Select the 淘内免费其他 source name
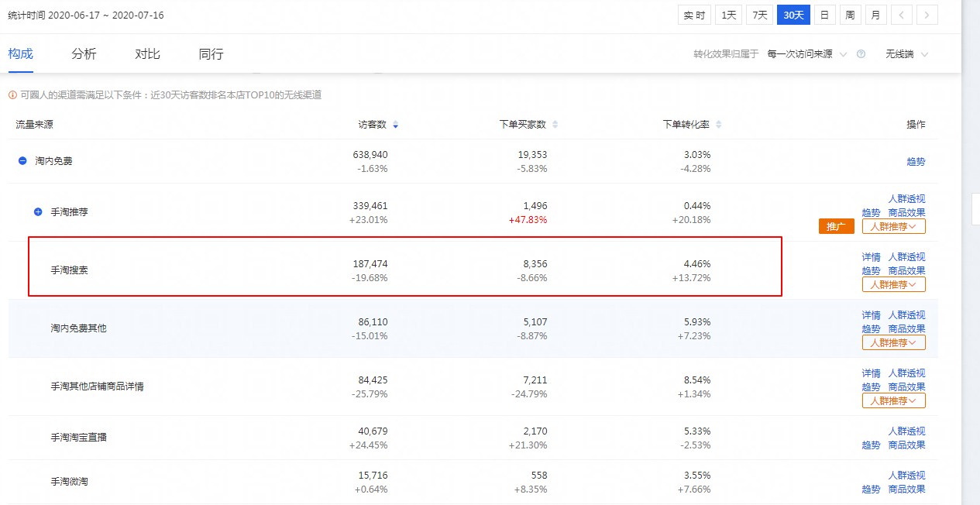Viewport: 980px width, 505px height. [x=79, y=328]
